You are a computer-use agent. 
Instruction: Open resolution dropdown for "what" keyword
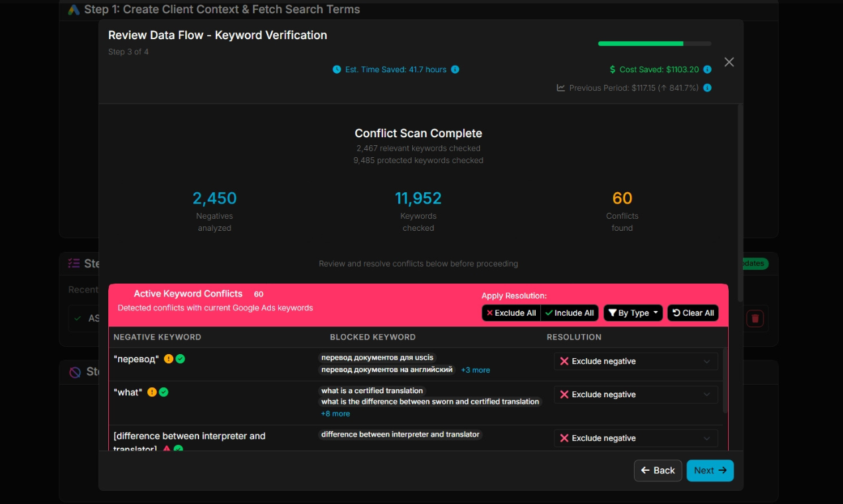point(635,395)
